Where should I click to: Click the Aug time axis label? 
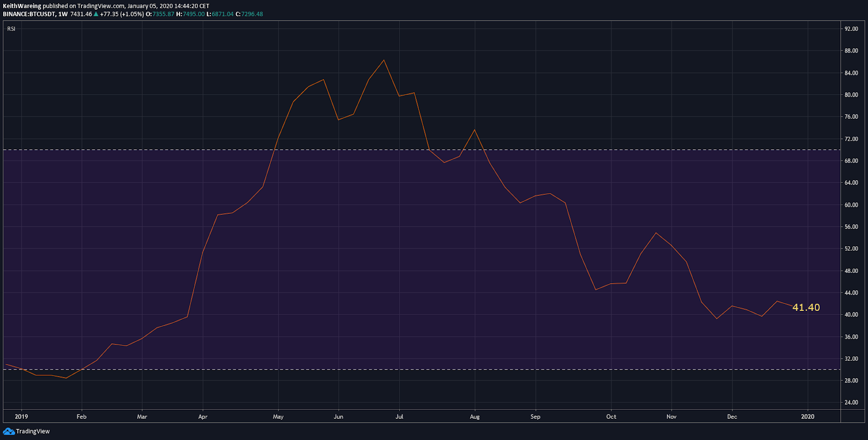(475, 417)
